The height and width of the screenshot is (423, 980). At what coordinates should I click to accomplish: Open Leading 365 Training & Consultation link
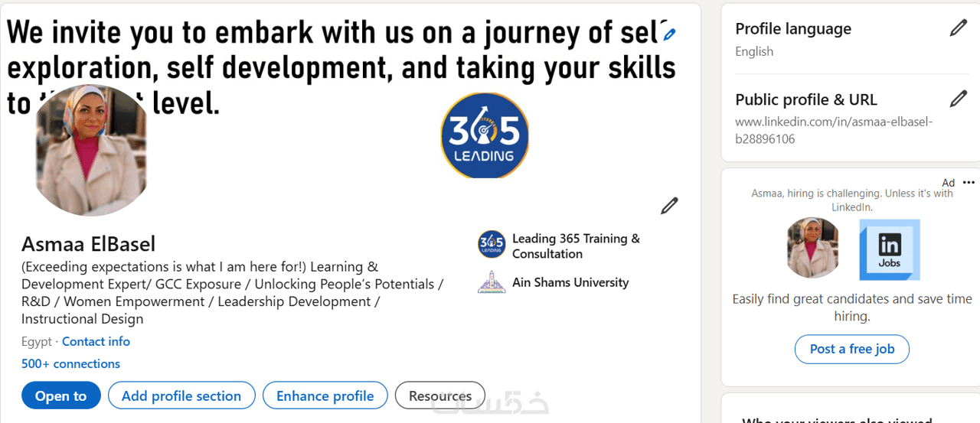[576, 246]
